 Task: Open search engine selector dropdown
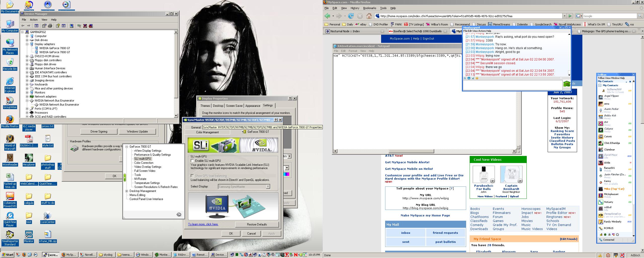(x=579, y=16)
